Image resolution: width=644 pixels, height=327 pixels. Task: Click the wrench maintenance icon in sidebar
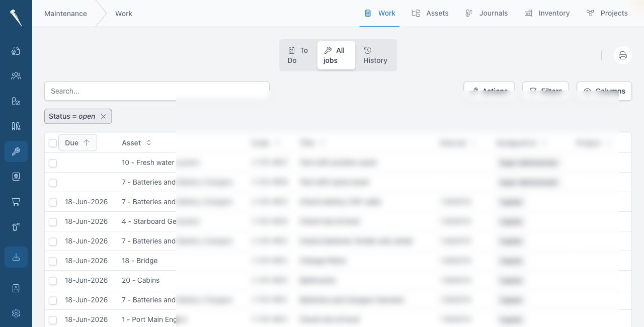coord(16,151)
